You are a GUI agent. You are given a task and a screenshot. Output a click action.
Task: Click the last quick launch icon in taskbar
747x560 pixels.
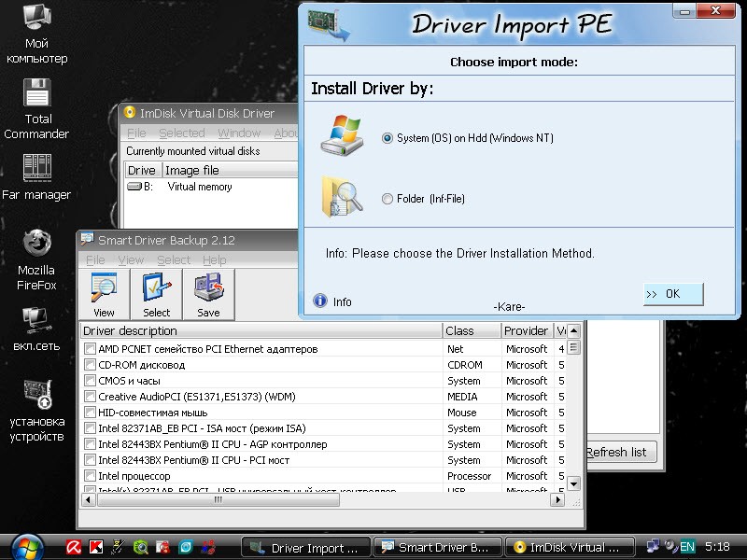(208, 548)
